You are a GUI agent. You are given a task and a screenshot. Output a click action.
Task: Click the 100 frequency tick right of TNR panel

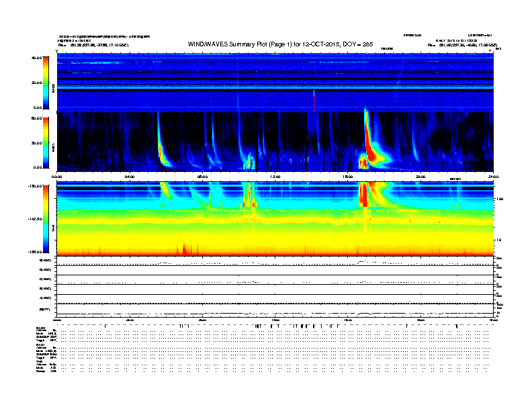(x=500, y=199)
